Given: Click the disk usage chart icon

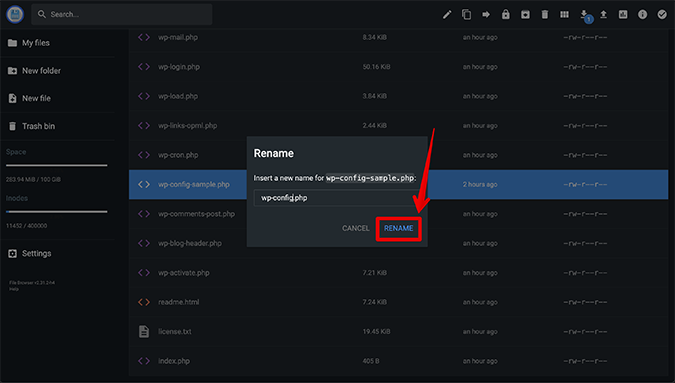Looking at the screenshot, I should click(x=623, y=15).
